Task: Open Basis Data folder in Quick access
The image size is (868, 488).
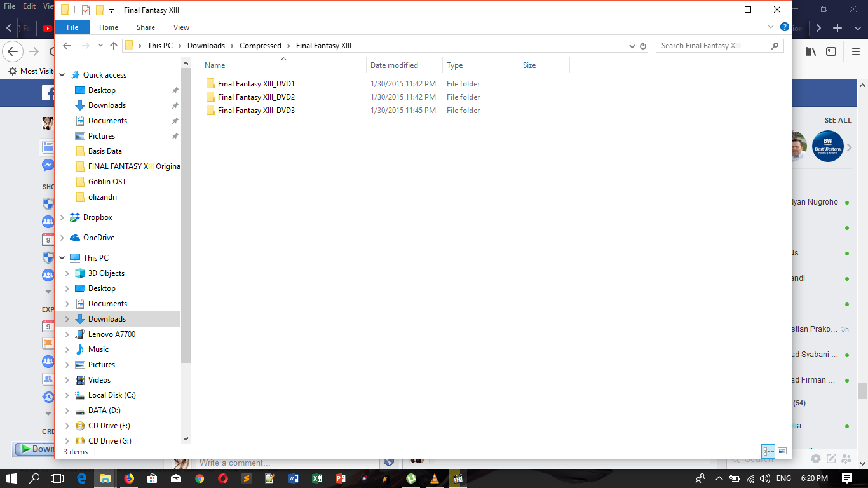Action: click(105, 151)
